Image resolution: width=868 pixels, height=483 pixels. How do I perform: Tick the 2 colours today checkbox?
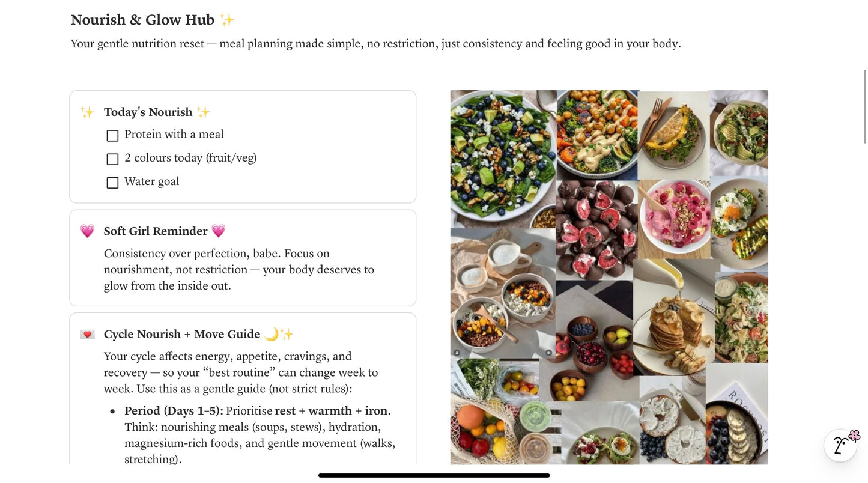112,159
